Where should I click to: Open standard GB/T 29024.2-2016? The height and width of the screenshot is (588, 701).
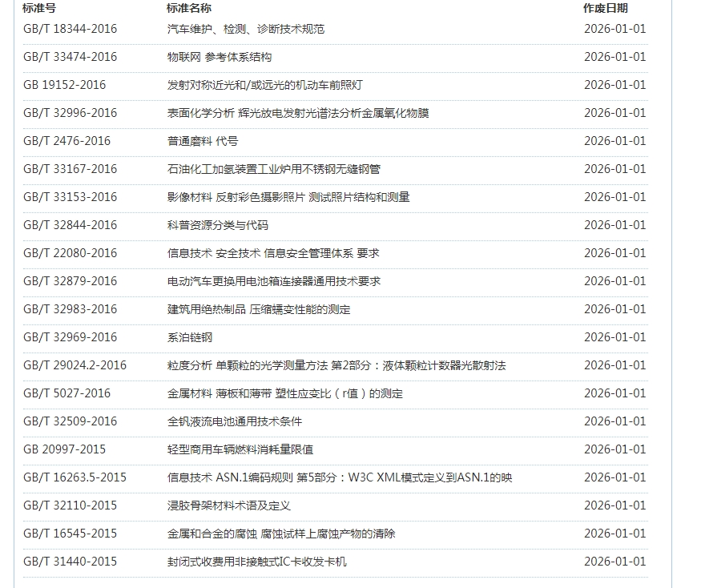click(x=75, y=365)
